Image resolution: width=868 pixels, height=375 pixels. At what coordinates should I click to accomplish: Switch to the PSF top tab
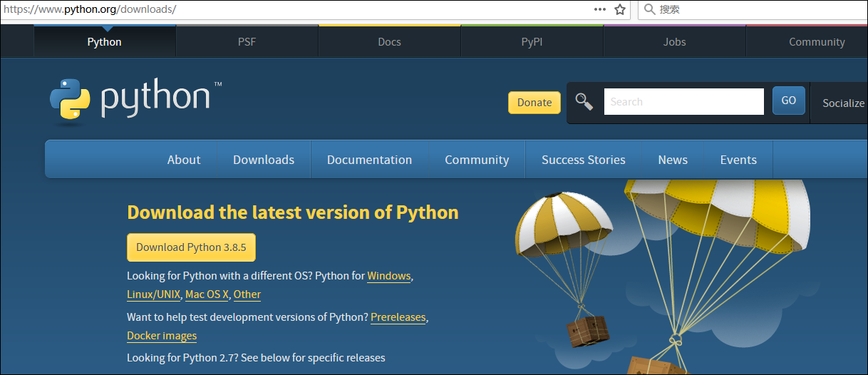pos(247,42)
